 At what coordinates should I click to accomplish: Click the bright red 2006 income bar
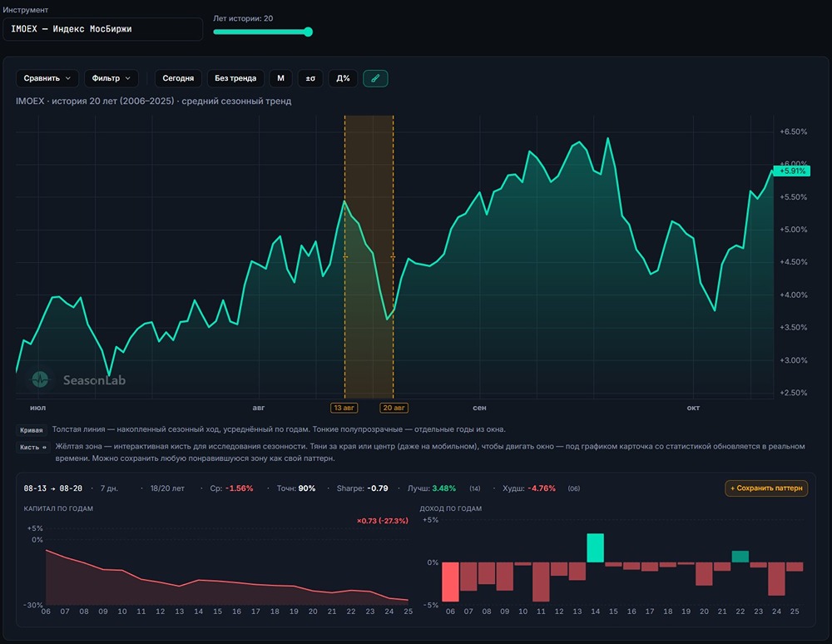pos(450,582)
